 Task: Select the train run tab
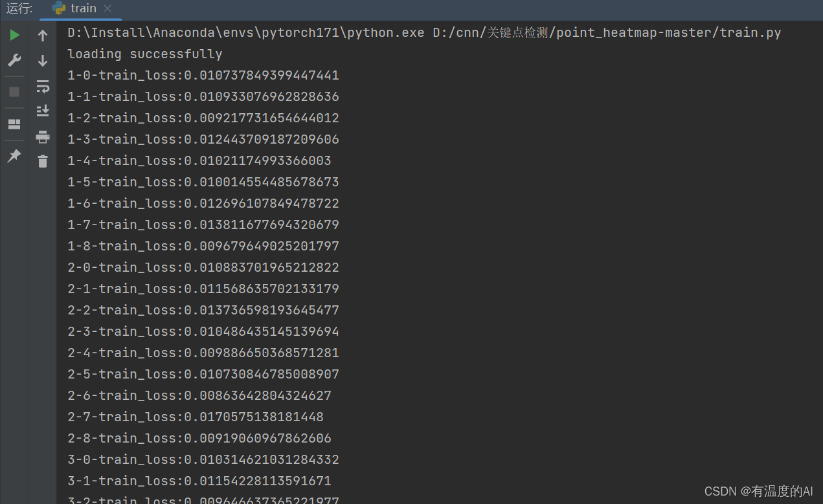(82, 8)
